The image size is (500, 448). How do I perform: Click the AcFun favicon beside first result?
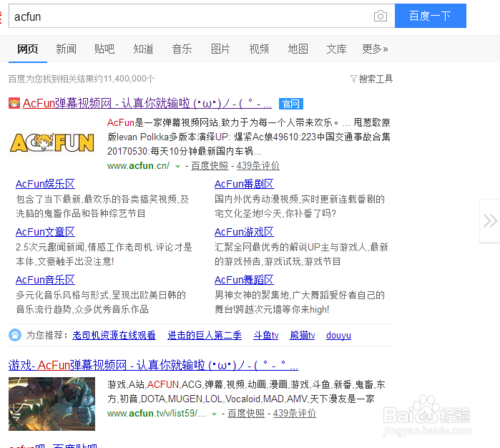click(x=14, y=103)
